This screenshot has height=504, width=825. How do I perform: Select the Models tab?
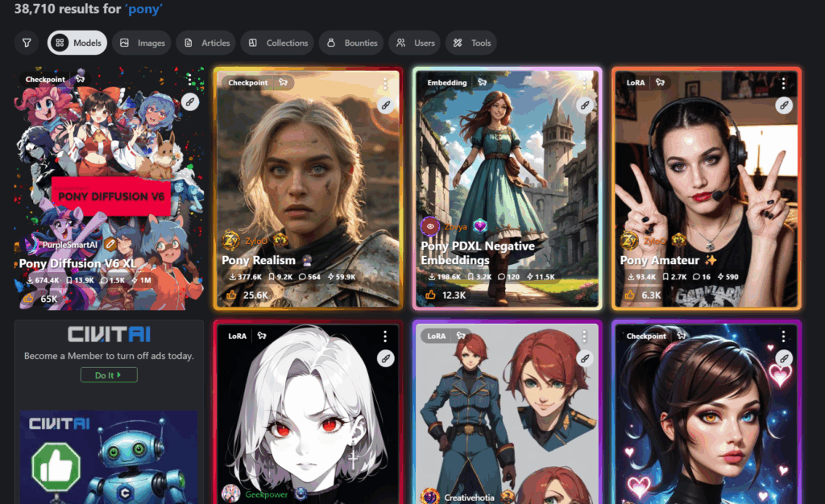click(x=77, y=43)
